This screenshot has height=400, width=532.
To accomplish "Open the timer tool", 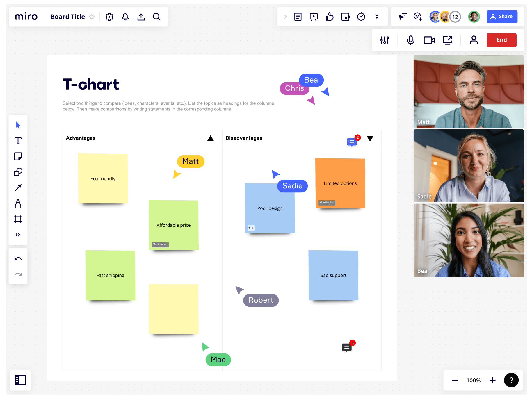I will (x=361, y=17).
